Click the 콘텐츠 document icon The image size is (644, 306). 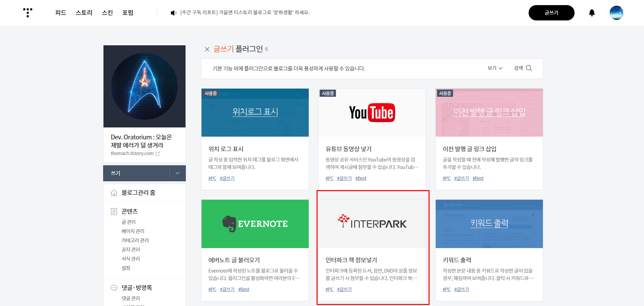(114, 212)
